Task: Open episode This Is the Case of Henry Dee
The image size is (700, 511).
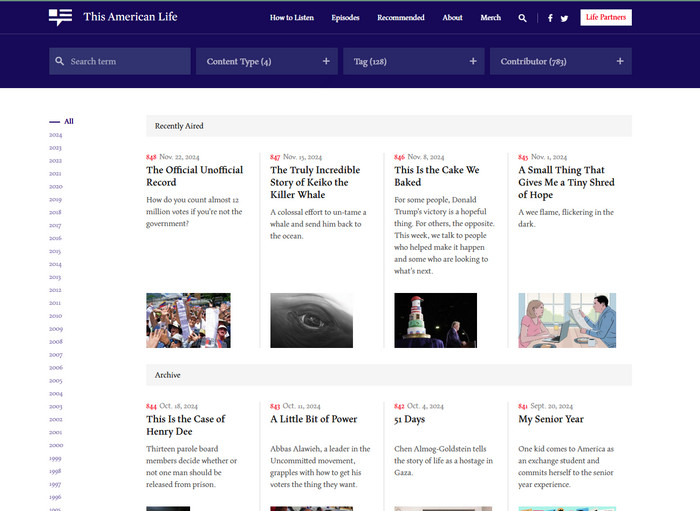Action: (x=185, y=425)
